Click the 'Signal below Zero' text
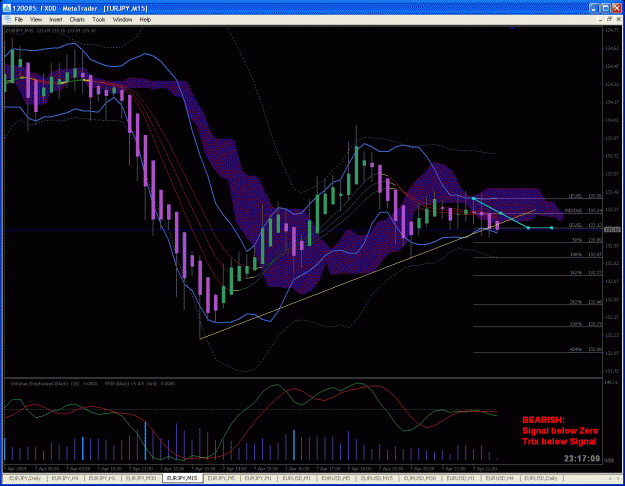The height and width of the screenshot is (486, 625). (560, 431)
